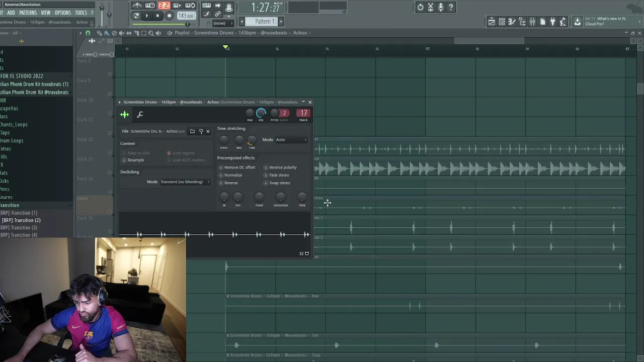Screen dimensions: 644x362
Task: Enable the typing keyboard to piano icon
Action: (206, 6)
